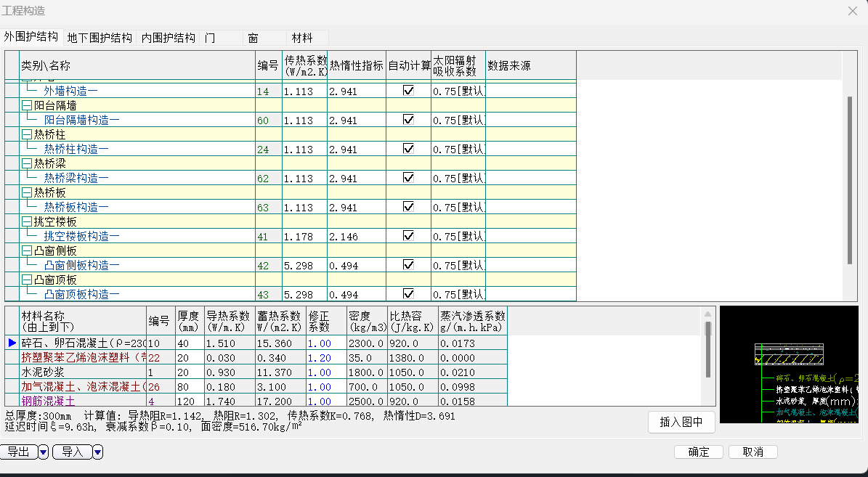868x477 pixels.
Task: Uncheck auto-calculate for 热桥梁构造一
Action: tap(408, 178)
